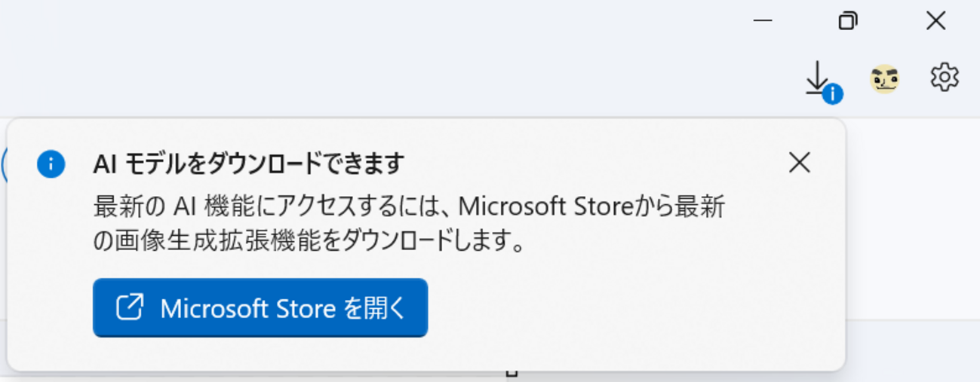Viewport: 980px width, 382px height.
Task: Open Settings via the gear icon
Action: pyautogui.click(x=944, y=77)
